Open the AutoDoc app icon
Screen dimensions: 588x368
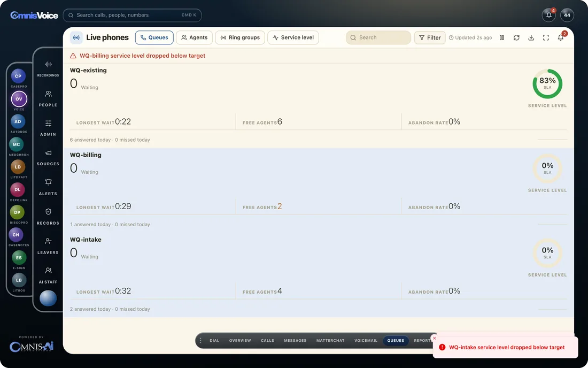click(x=18, y=121)
